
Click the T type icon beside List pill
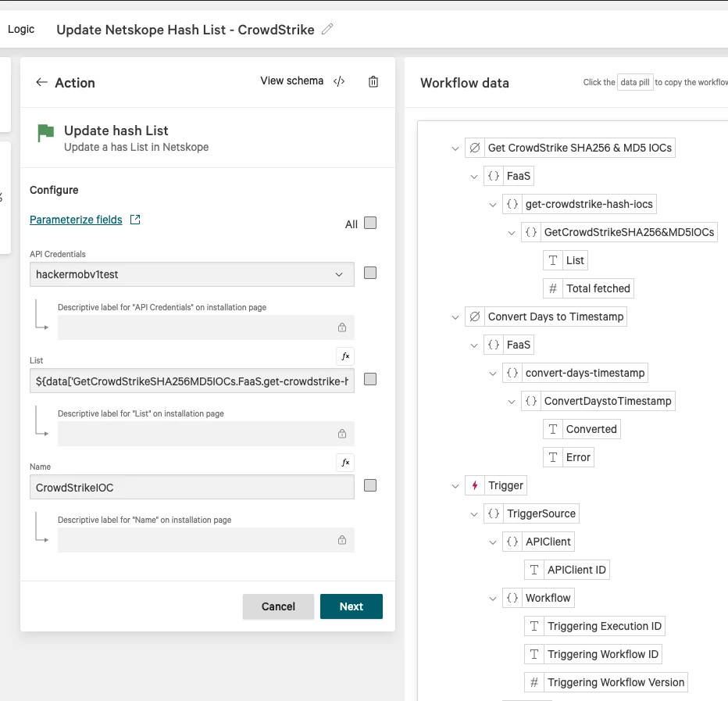tap(552, 260)
